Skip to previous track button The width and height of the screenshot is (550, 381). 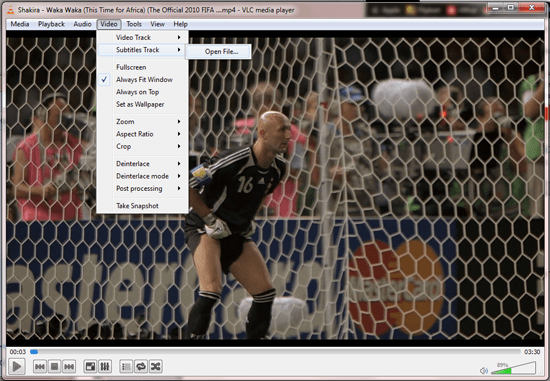click(x=40, y=367)
